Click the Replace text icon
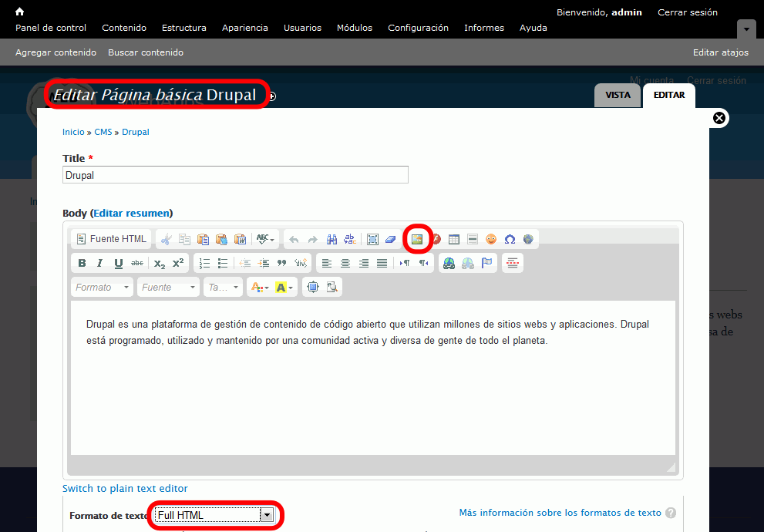 click(350, 239)
